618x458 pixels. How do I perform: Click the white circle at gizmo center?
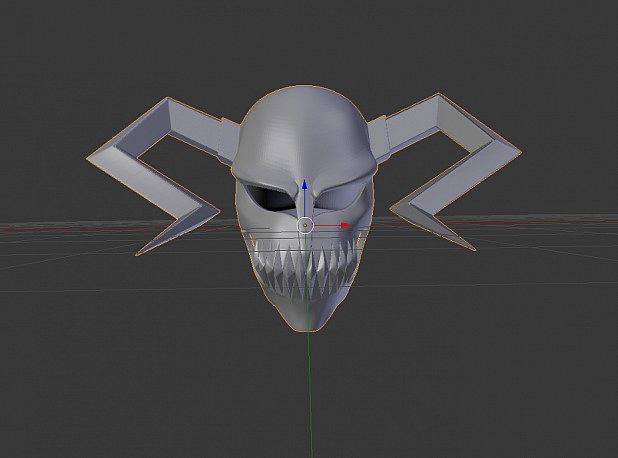click(305, 225)
